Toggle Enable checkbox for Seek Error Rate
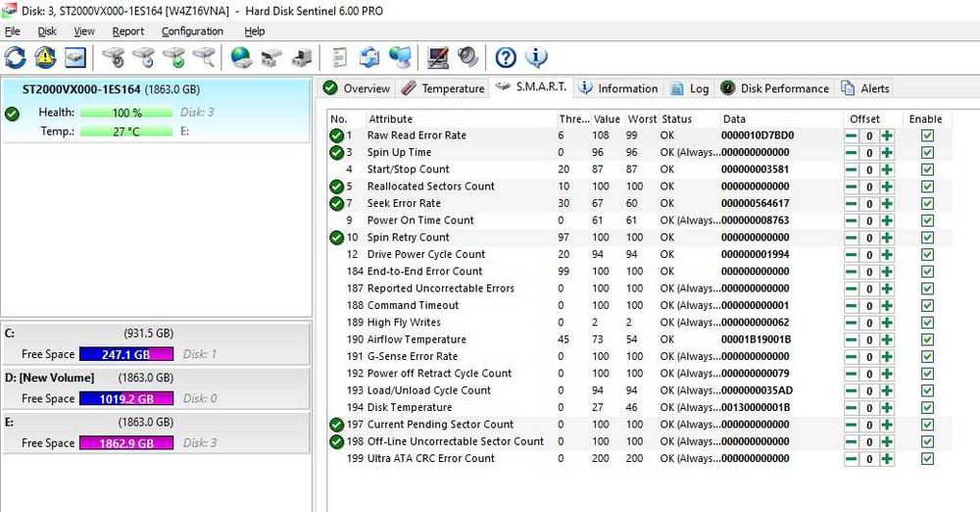Screen dimensions: 980x512 click(927, 203)
